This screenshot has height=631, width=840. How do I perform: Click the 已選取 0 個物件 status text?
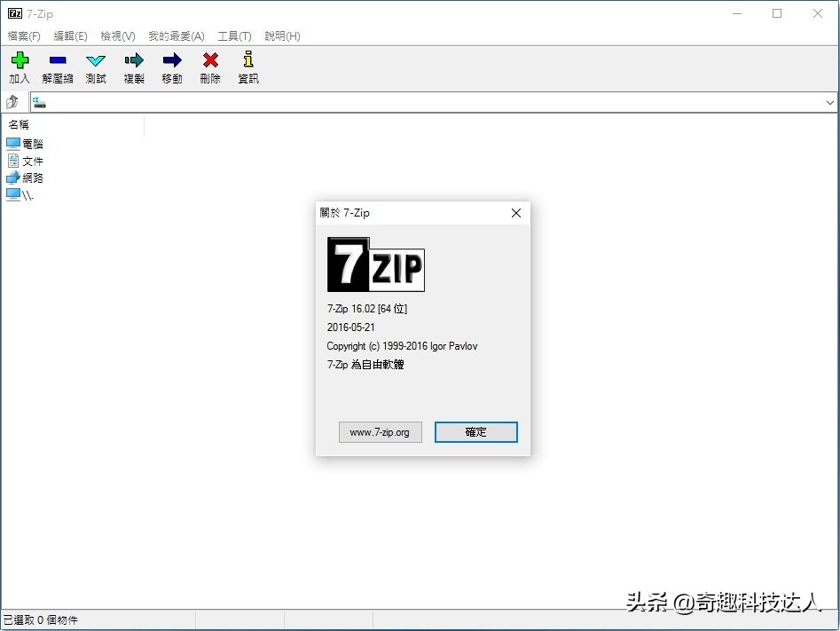coord(41,619)
